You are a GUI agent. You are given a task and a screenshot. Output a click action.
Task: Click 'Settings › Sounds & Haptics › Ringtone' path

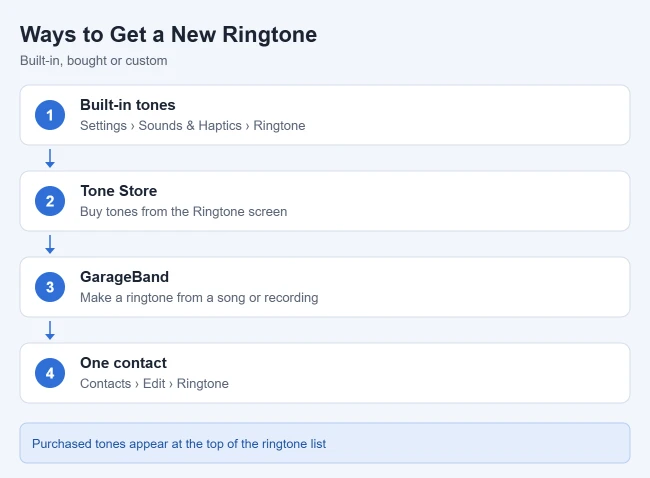(x=193, y=126)
